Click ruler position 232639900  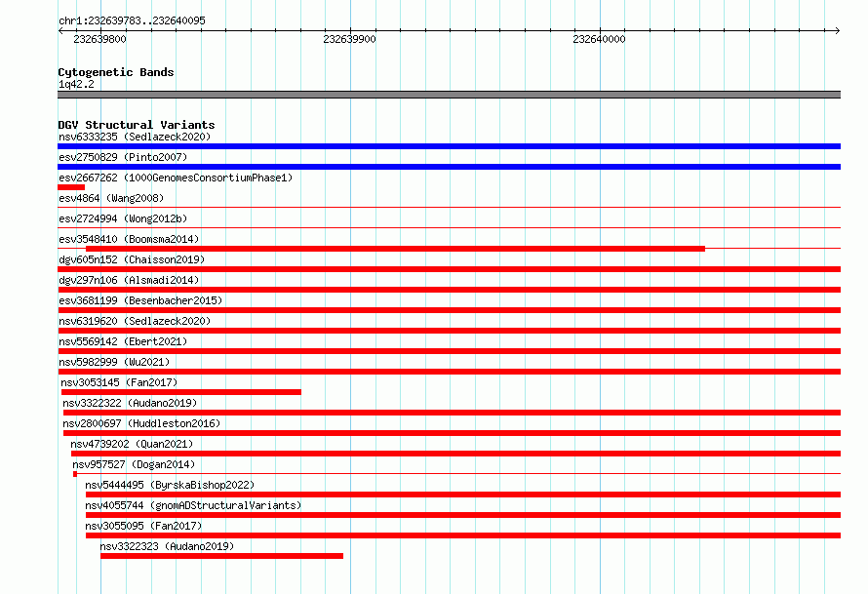pos(349,39)
